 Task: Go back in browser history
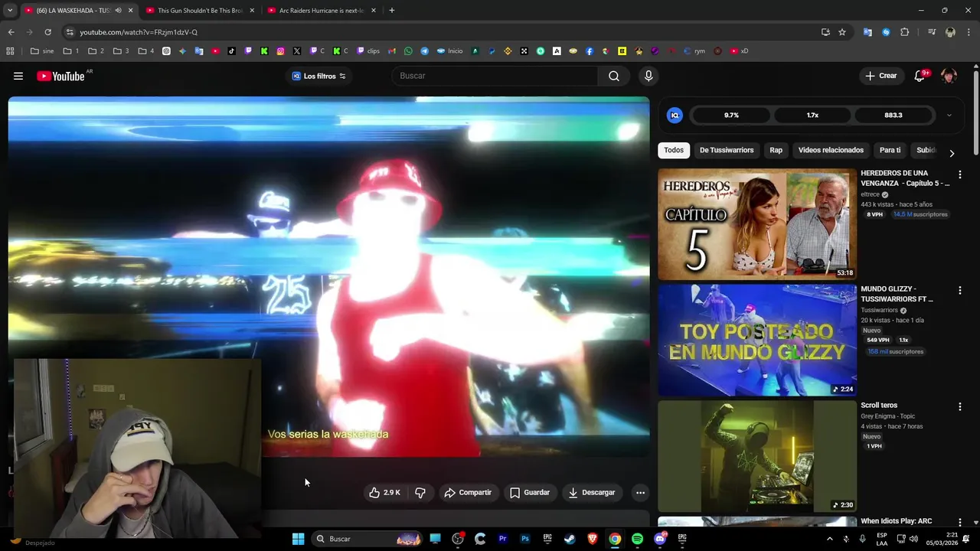(11, 32)
